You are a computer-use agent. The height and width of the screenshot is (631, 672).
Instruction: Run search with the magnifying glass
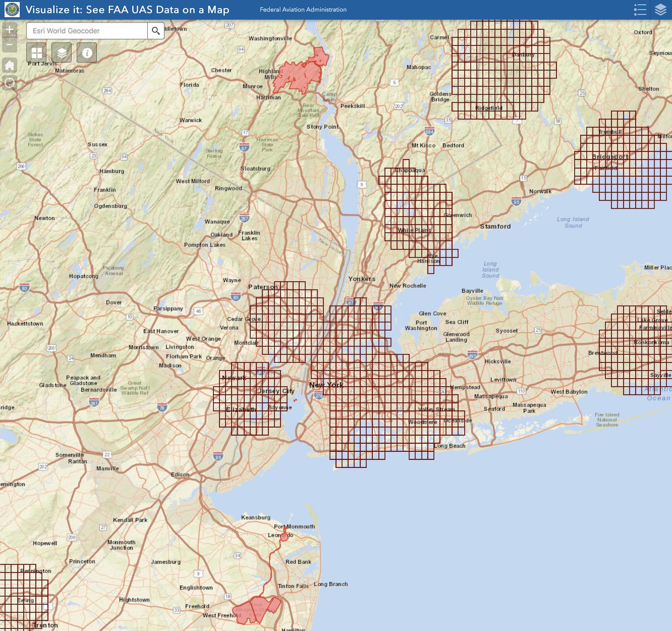tap(155, 31)
